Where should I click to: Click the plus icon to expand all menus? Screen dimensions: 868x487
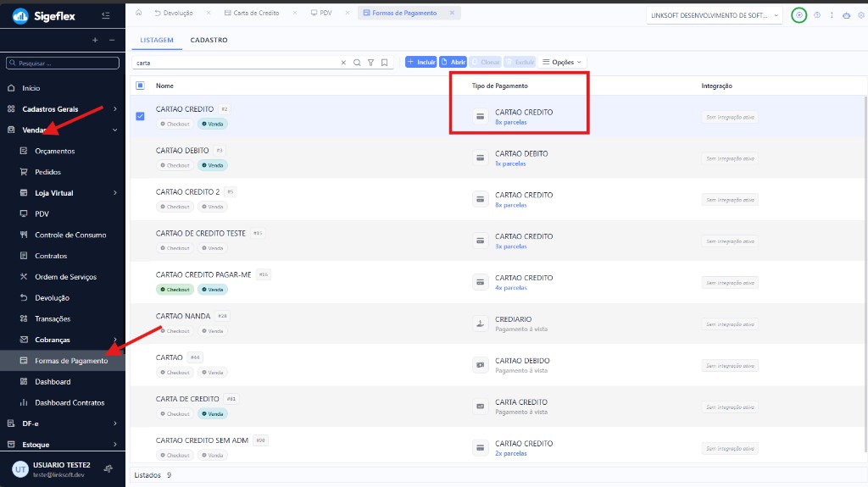(x=95, y=40)
